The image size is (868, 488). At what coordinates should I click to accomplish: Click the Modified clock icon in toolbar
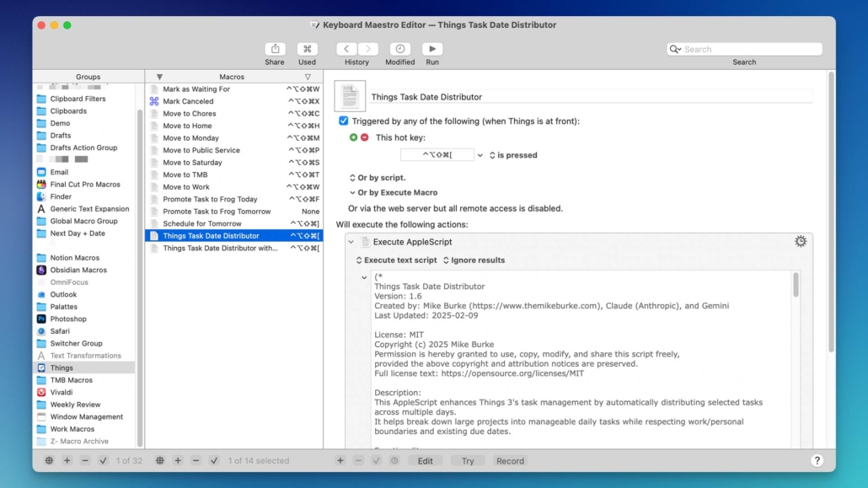pos(399,49)
